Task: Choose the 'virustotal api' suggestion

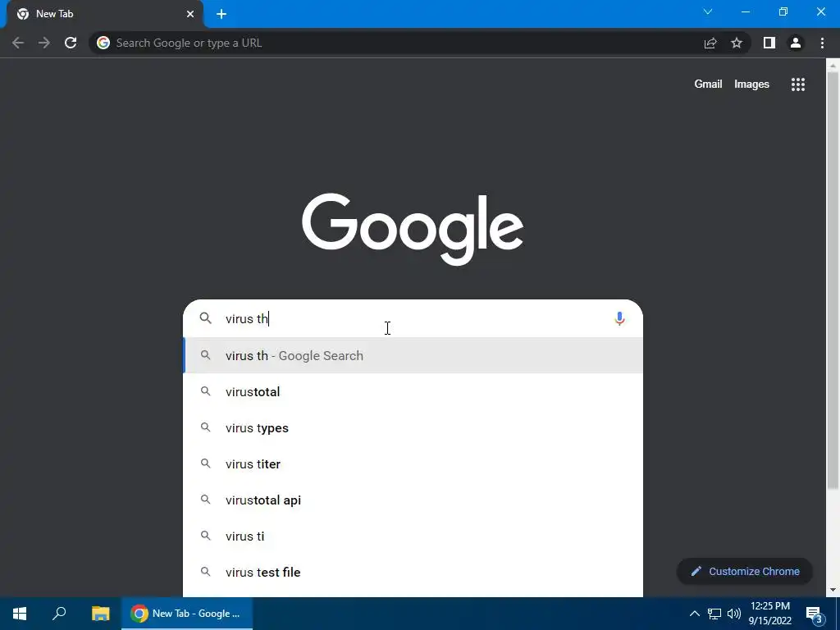Action: pyautogui.click(x=413, y=500)
